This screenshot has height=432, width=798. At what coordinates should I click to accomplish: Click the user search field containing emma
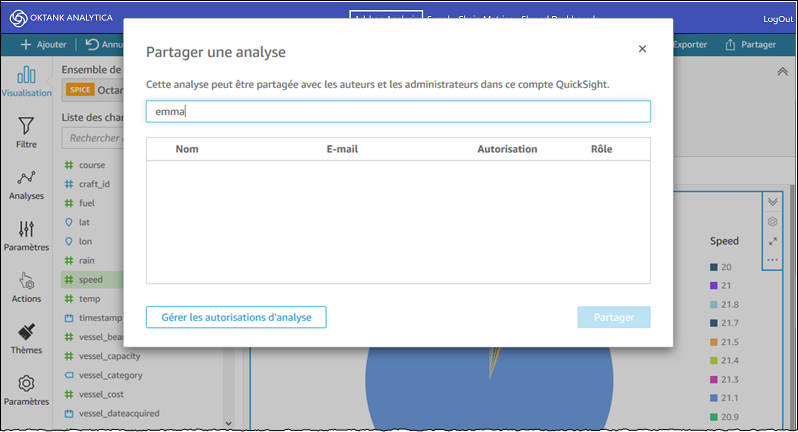(398, 111)
